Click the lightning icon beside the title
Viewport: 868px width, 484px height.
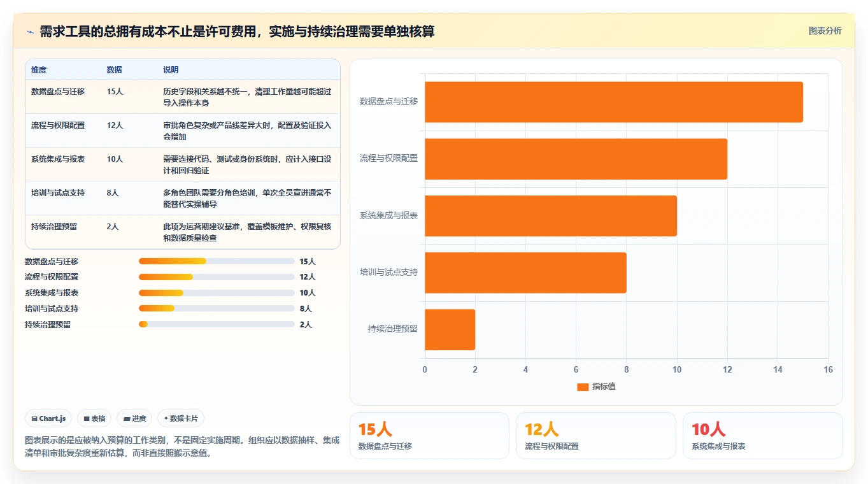30,32
